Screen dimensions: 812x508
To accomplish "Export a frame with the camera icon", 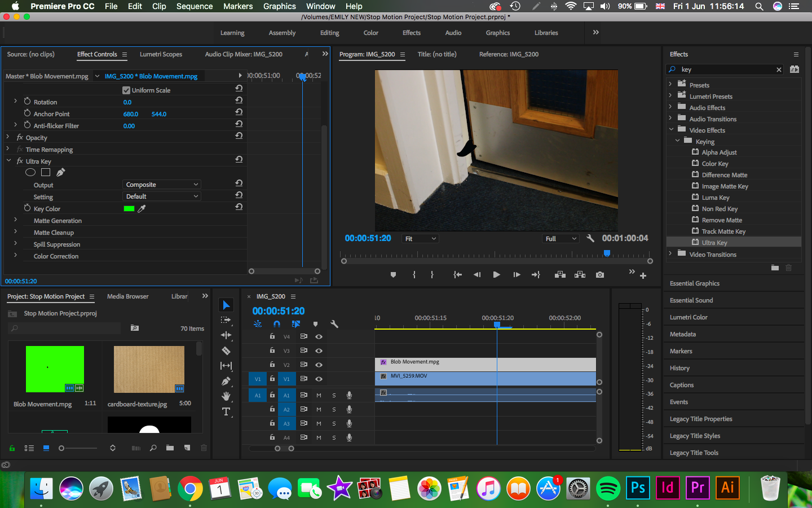I will 599,275.
